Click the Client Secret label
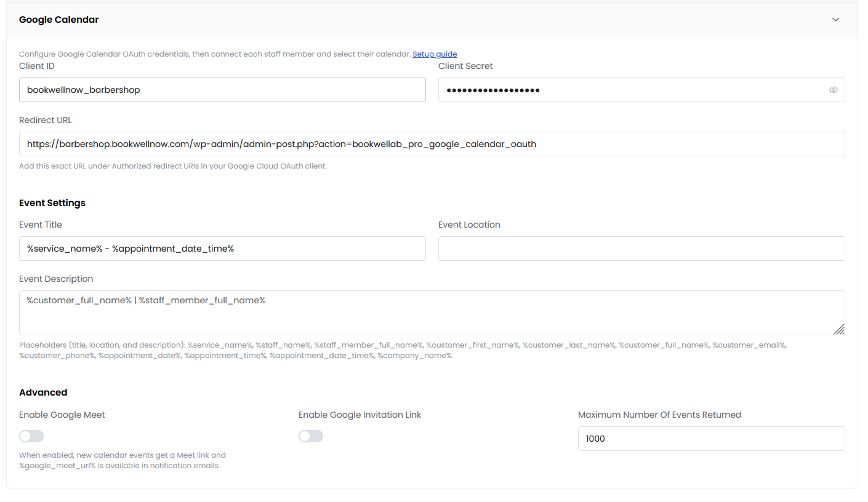 pos(465,66)
